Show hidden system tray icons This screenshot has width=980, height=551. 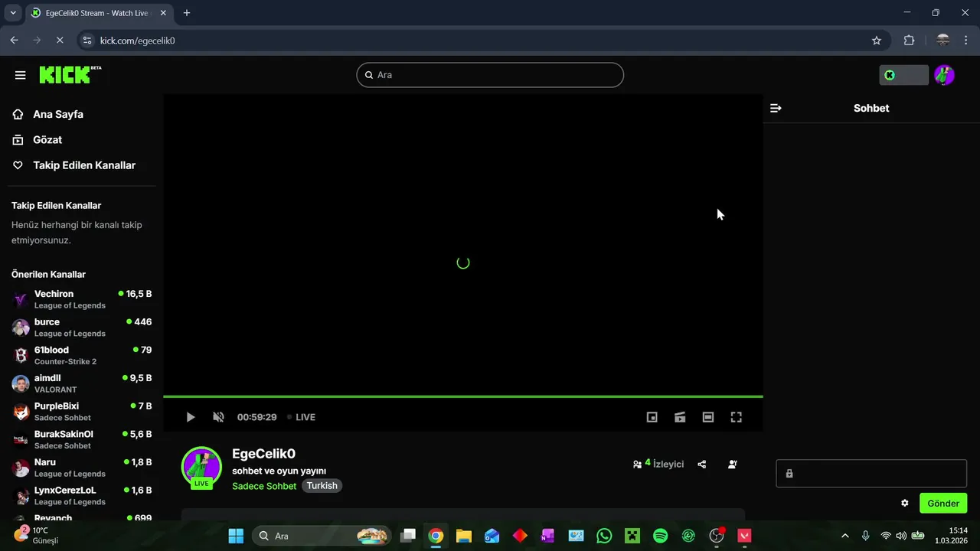[845, 536]
